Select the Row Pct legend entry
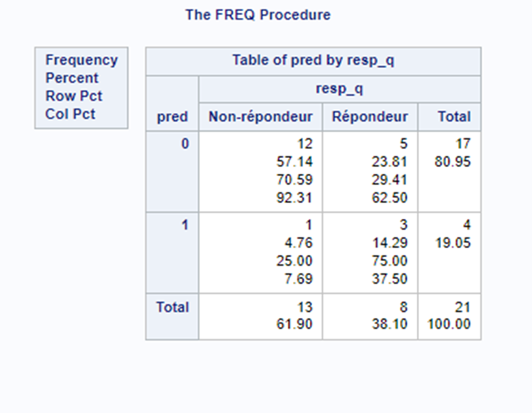 74,96
